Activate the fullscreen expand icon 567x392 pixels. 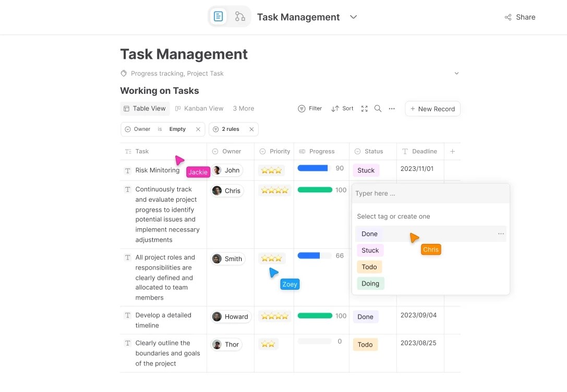[364, 108]
